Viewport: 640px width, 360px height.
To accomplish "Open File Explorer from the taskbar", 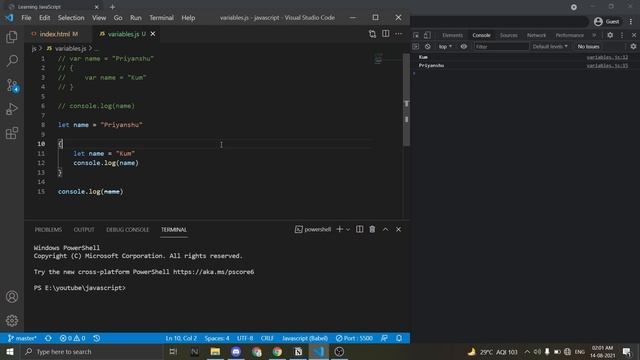I will (215, 351).
